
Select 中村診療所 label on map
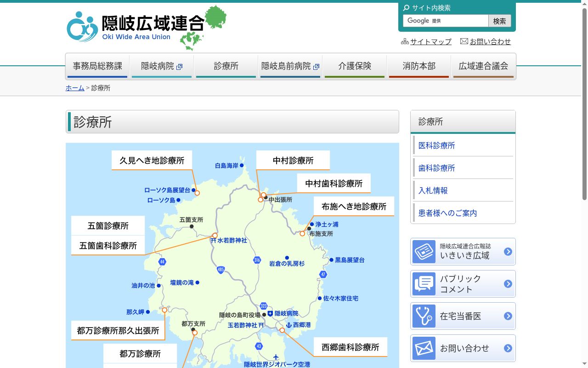click(x=293, y=161)
